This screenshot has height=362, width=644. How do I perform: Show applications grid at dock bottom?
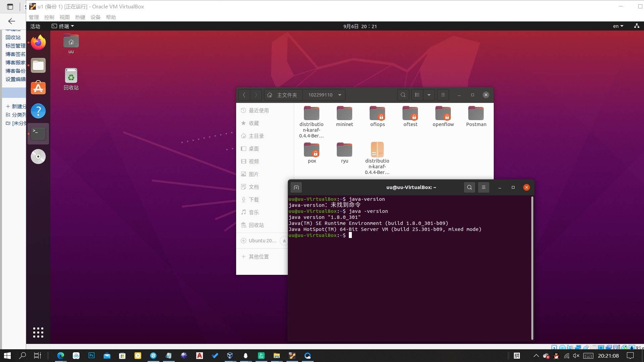[38, 332]
